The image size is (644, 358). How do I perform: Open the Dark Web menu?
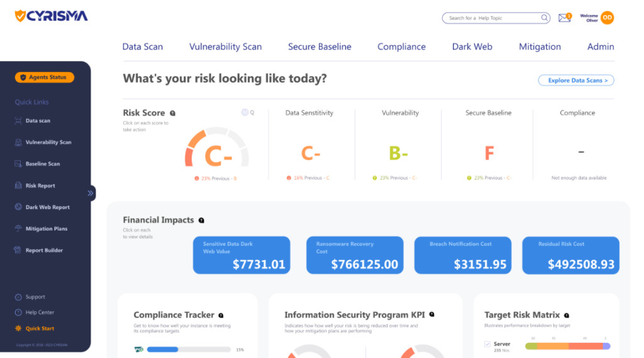coord(472,46)
